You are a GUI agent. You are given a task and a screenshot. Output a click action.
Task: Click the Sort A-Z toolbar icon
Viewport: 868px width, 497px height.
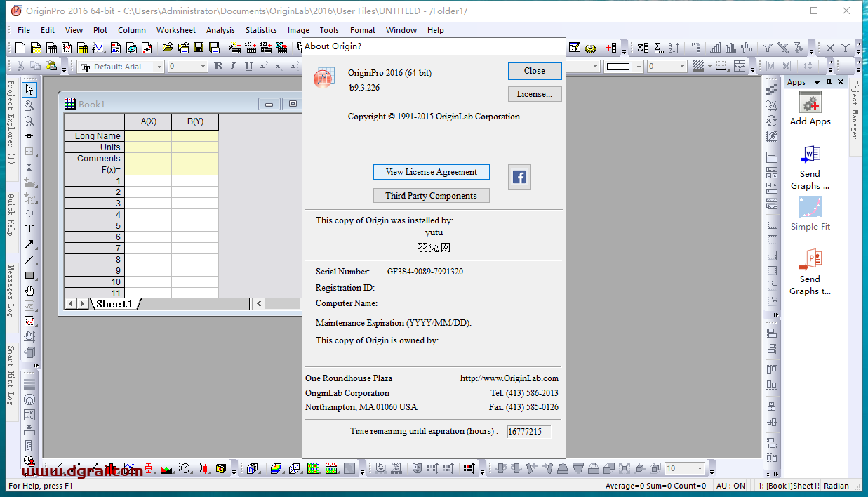(674, 48)
